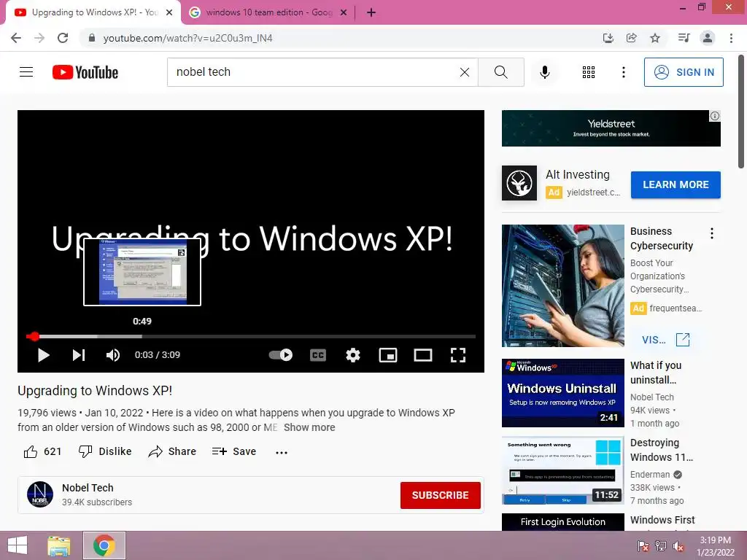Share the video

tap(172, 451)
